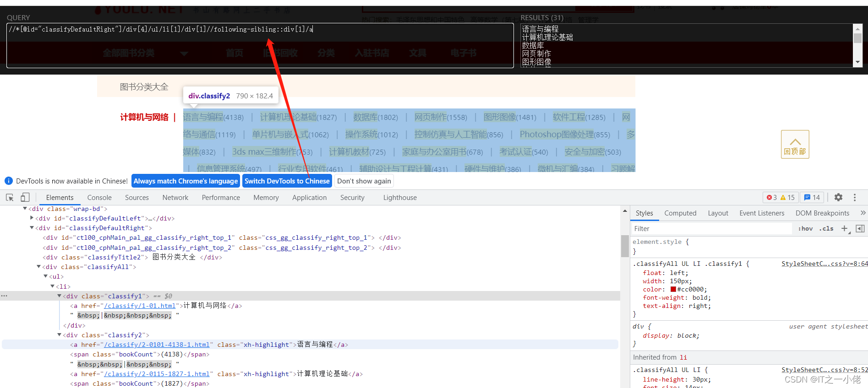This screenshot has height=388, width=868.
Task: Click the ellipsis beside classify1 row
Action: pyautogui.click(x=4, y=296)
